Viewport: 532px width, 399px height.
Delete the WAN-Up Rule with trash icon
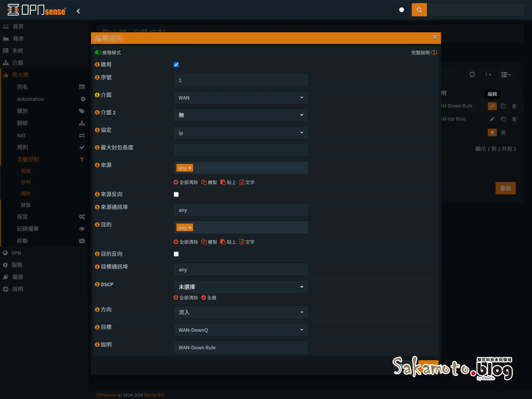(x=515, y=119)
